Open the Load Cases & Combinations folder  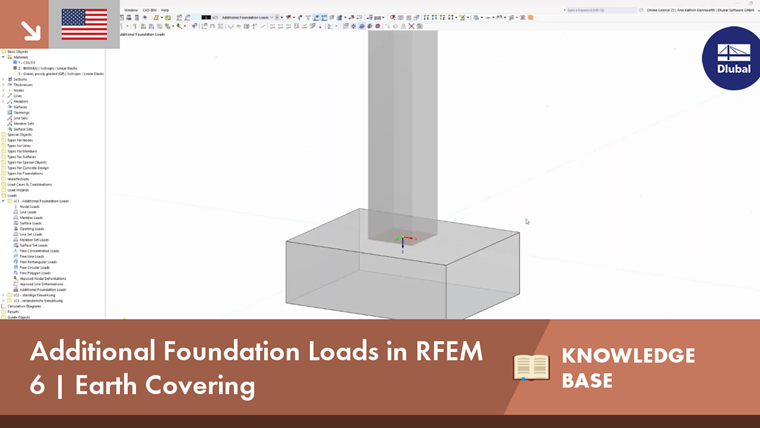(29, 185)
